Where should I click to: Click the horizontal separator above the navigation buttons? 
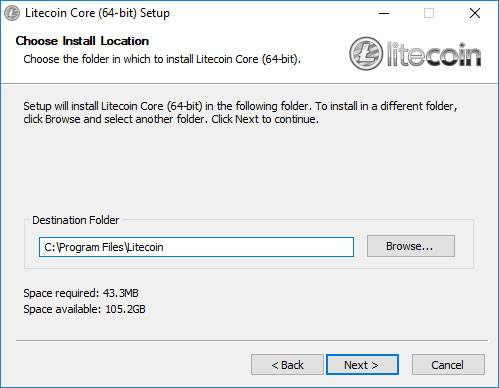pos(252,340)
